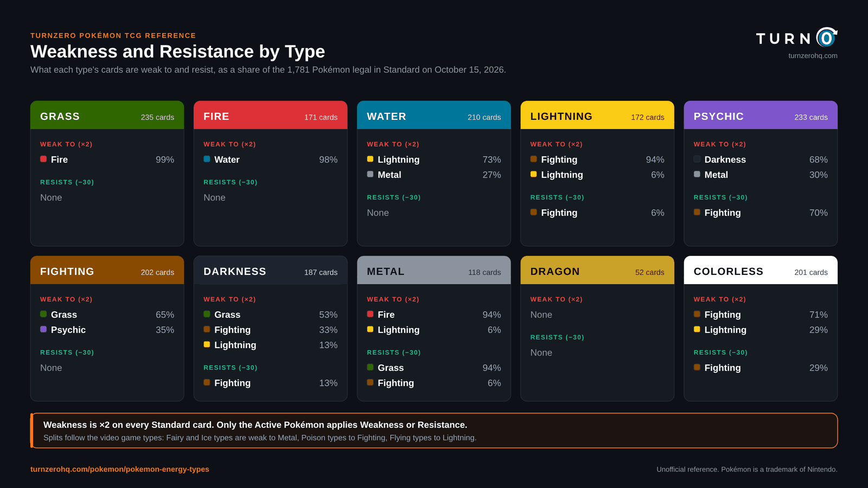Click the yellow Lightning swatch in the Water card
The image size is (868, 488).
(370, 159)
